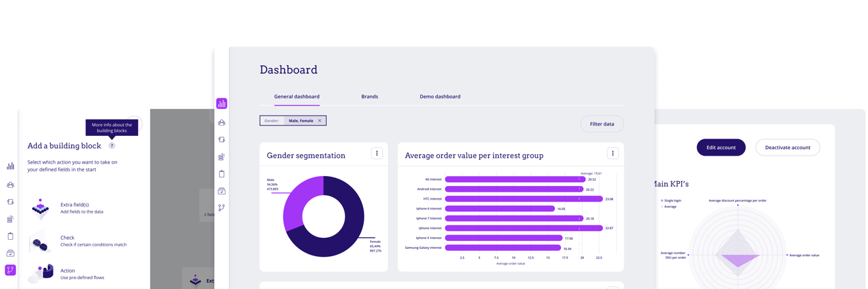Click the "Add a building block" heading

[x=64, y=146]
